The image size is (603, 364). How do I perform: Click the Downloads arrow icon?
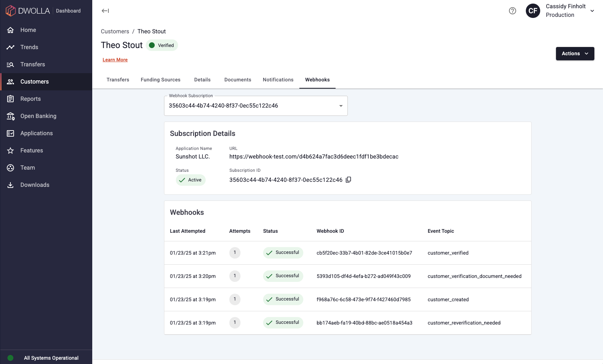[x=10, y=185]
